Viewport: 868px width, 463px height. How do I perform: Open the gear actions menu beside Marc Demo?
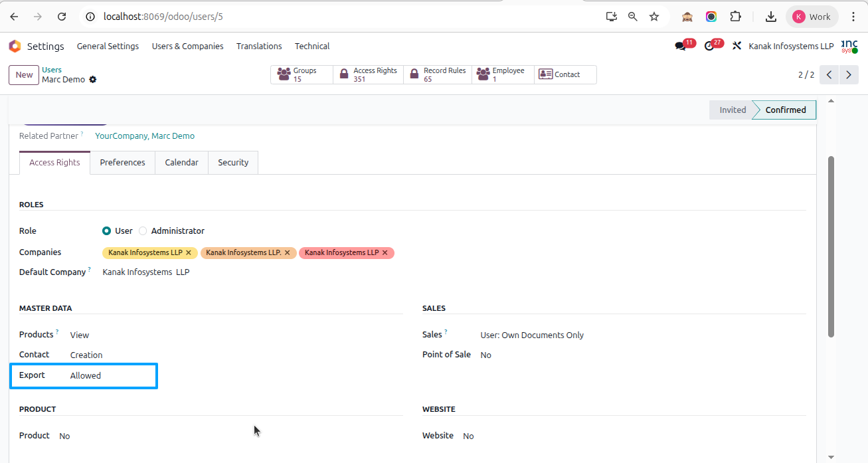(93, 80)
